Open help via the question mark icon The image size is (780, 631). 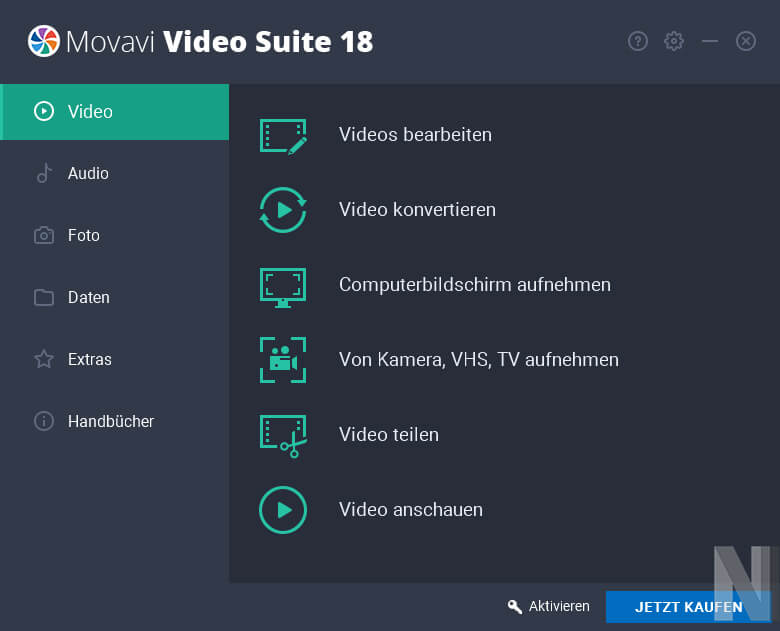[x=638, y=41]
